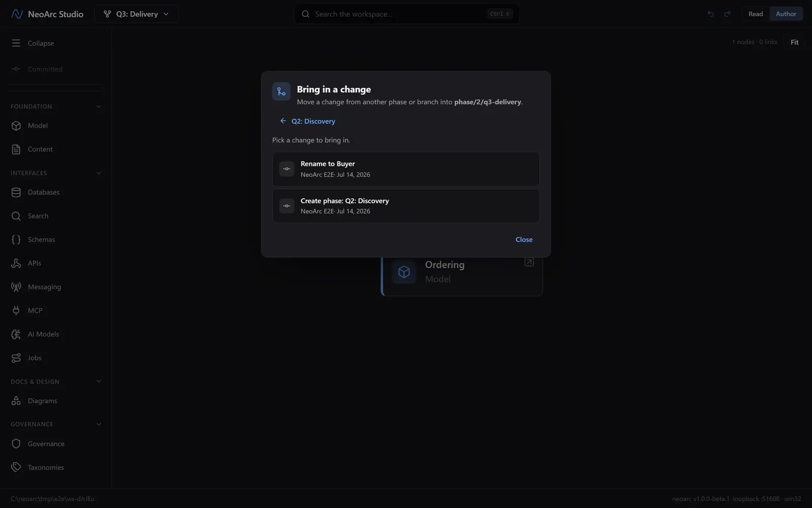Image resolution: width=812 pixels, height=508 pixels.
Task: Open the MCP plug icon
Action: (x=16, y=310)
